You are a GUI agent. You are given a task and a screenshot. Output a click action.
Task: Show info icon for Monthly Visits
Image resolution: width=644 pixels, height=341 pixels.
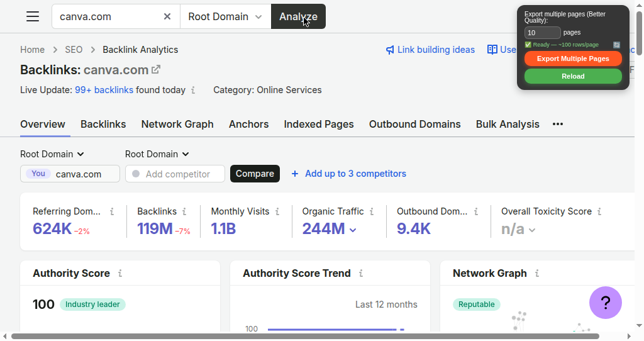[x=277, y=211]
